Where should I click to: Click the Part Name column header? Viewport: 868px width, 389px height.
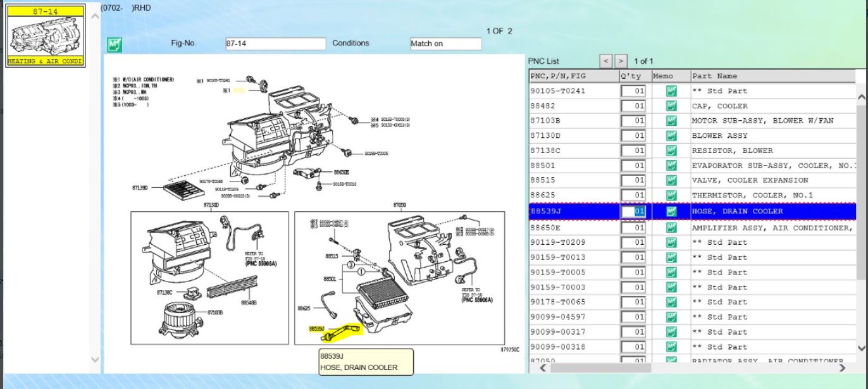(x=772, y=76)
